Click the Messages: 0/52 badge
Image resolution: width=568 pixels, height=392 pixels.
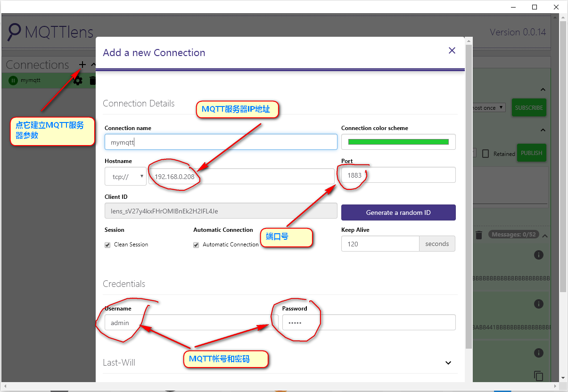pos(513,234)
